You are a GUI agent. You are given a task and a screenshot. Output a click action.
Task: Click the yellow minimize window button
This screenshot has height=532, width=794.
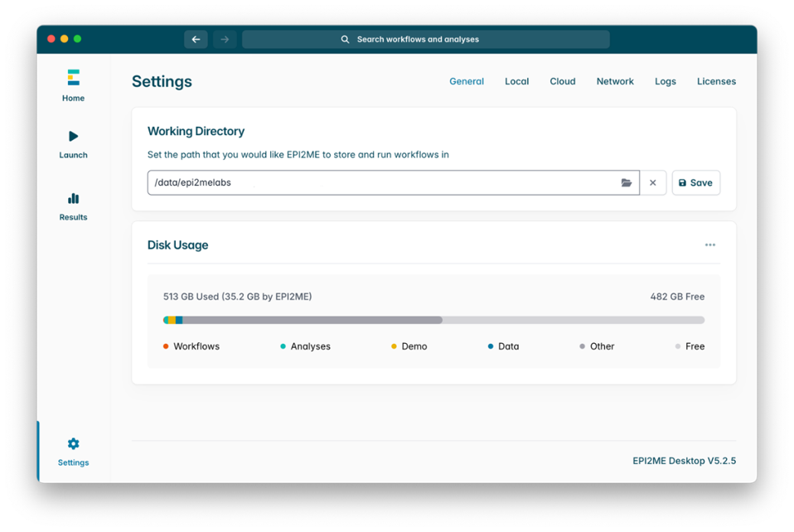pos(65,39)
